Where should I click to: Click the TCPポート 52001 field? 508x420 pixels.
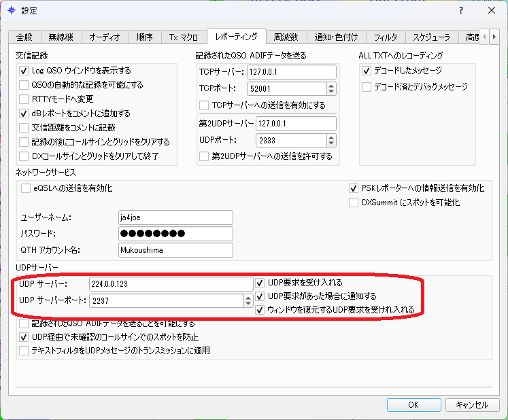click(287, 89)
